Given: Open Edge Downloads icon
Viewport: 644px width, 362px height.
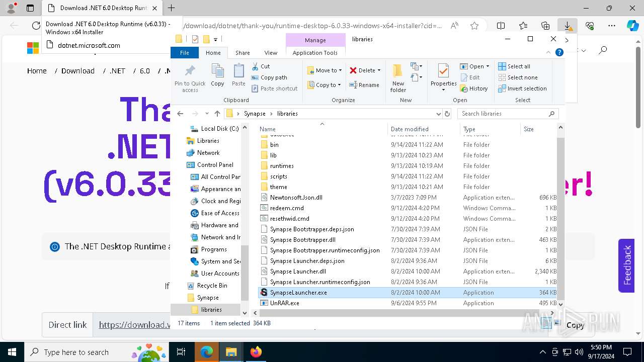Looking at the screenshot, I should pyautogui.click(x=568, y=26).
